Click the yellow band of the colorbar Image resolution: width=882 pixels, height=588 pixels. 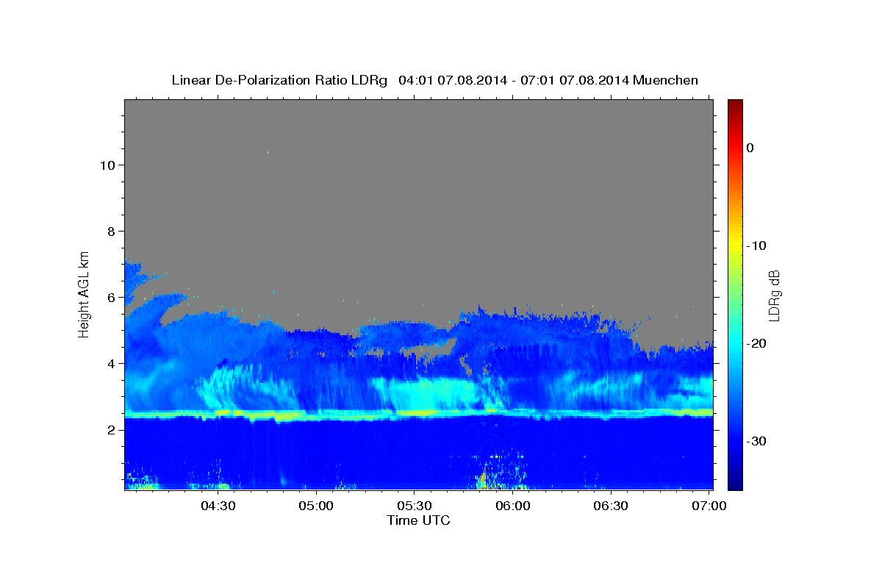point(735,245)
